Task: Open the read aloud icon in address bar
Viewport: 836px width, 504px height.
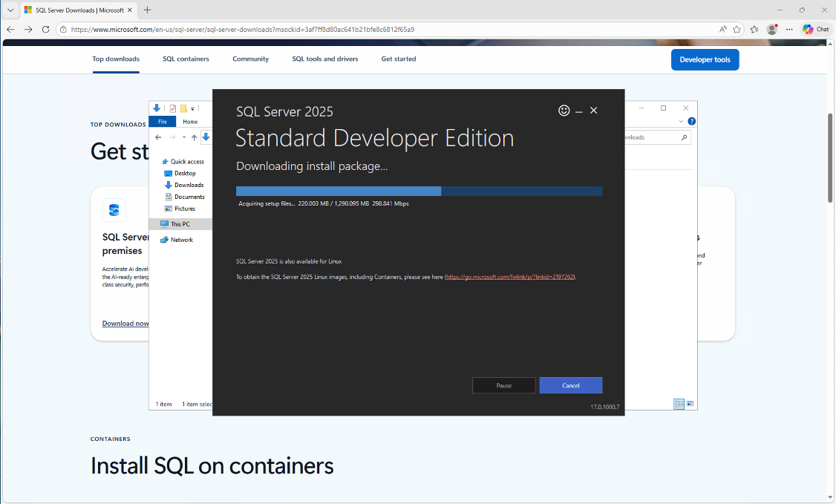Action: point(722,29)
